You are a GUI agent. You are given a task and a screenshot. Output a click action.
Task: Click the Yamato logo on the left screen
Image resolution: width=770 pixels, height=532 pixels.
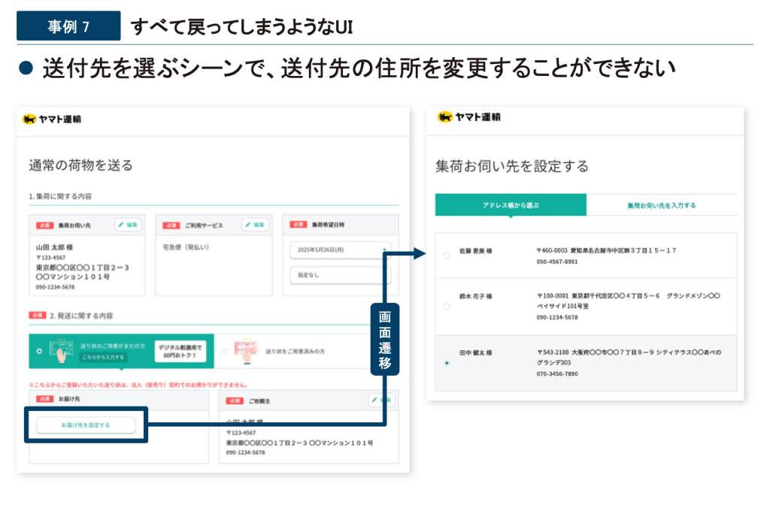click(x=52, y=119)
